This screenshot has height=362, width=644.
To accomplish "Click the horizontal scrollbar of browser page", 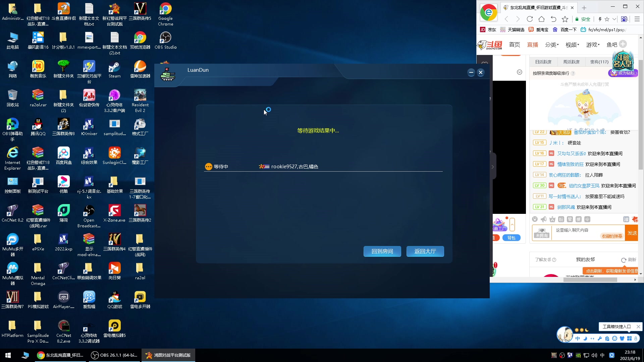I will pyautogui.click(x=590, y=280).
